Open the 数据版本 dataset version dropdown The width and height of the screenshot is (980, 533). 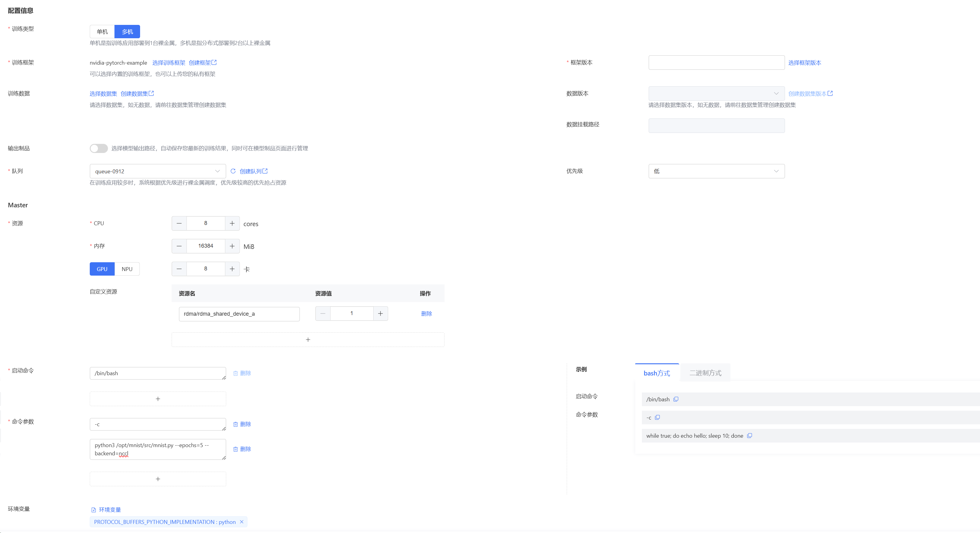pos(716,94)
